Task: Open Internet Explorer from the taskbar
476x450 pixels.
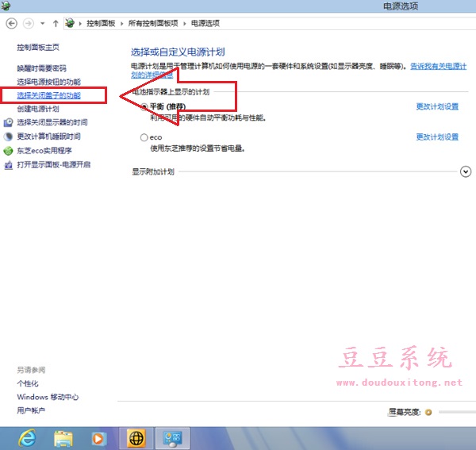Action: (26, 437)
